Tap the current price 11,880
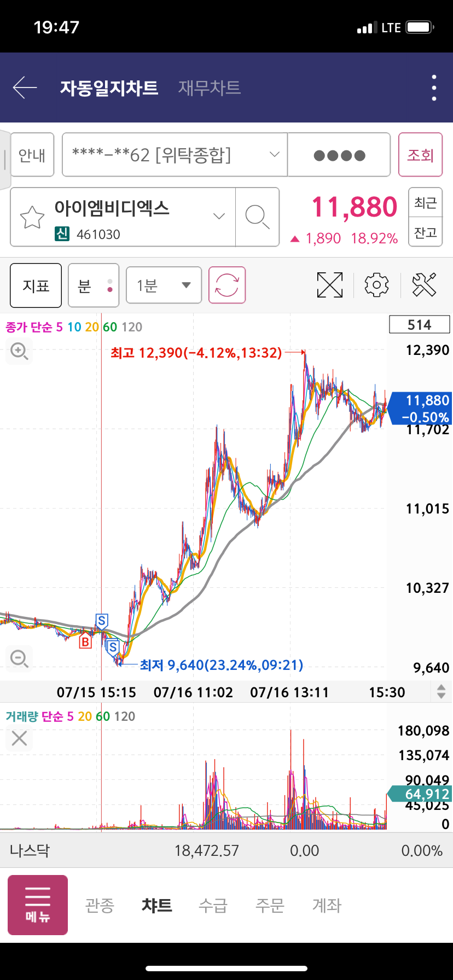Image resolution: width=453 pixels, height=980 pixels. (x=355, y=207)
